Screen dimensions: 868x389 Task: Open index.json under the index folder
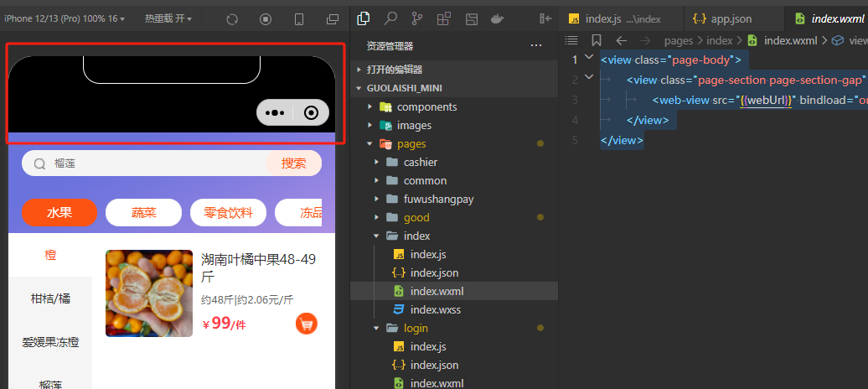click(x=454, y=272)
